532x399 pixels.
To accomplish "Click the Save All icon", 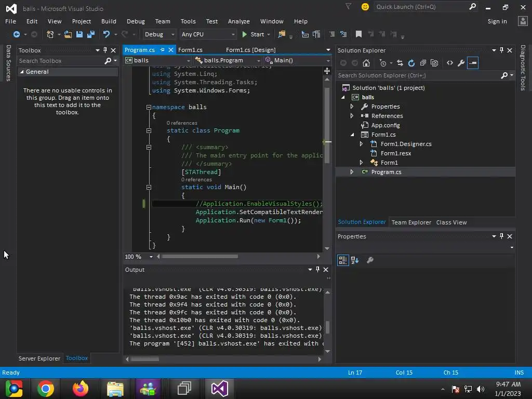I will pyautogui.click(x=91, y=34).
